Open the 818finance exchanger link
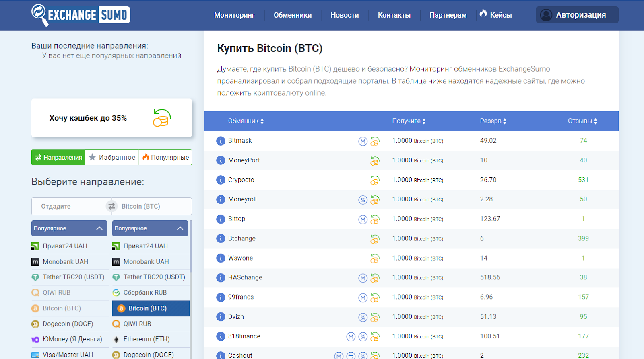This screenshot has width=644, height=359. (244, 336)
